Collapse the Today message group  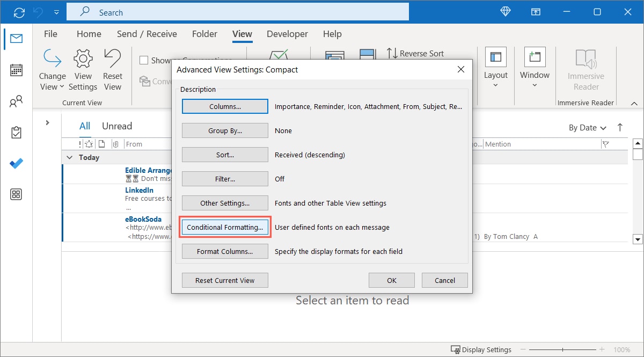coord(69,157)
